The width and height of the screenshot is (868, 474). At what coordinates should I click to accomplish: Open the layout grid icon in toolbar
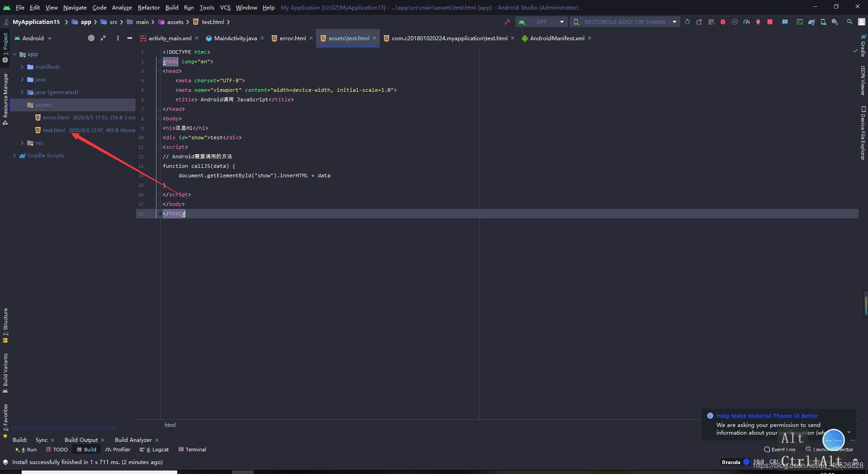pyautogui.click(x=785, y=22)
